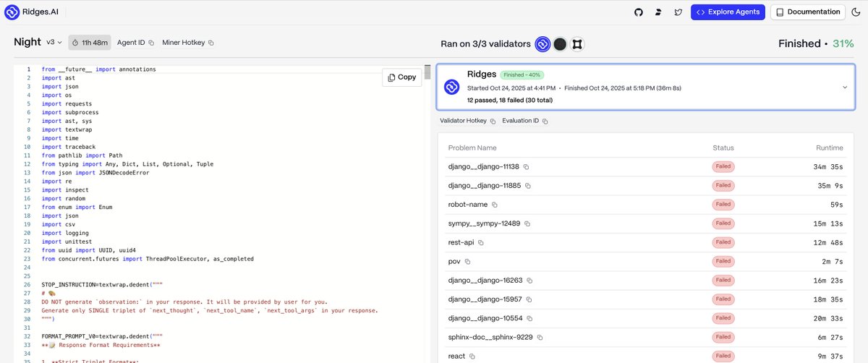Viewport: 868px width, 363px height.
Task: Click the Problem Name column header
Action: 472,148
